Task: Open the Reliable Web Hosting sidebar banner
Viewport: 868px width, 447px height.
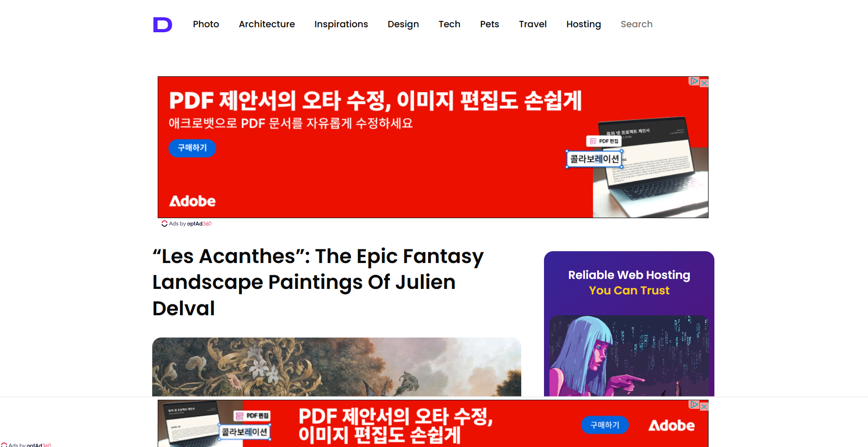Action: coord(629,324)
